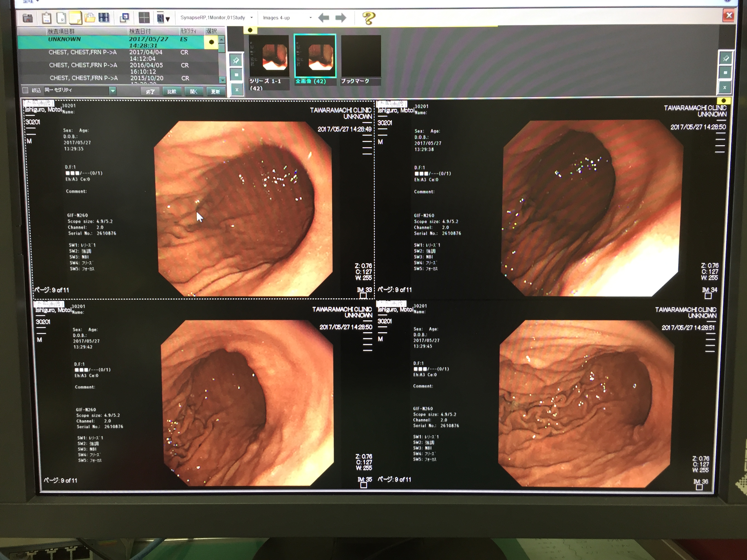Tick the checkbox below IM 33
The height and width of the screenshot is (560, 747).
[363, 296]
